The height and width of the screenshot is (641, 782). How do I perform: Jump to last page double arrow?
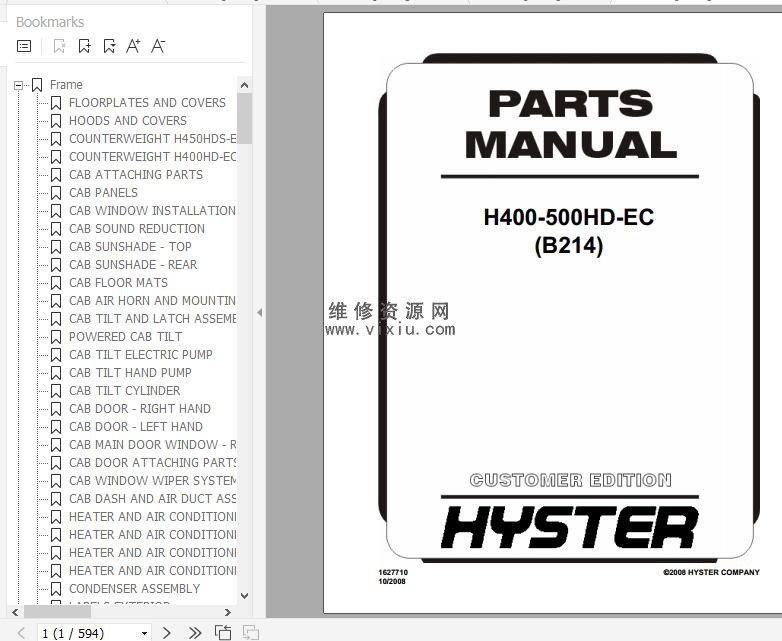click(x=195, y=633)
